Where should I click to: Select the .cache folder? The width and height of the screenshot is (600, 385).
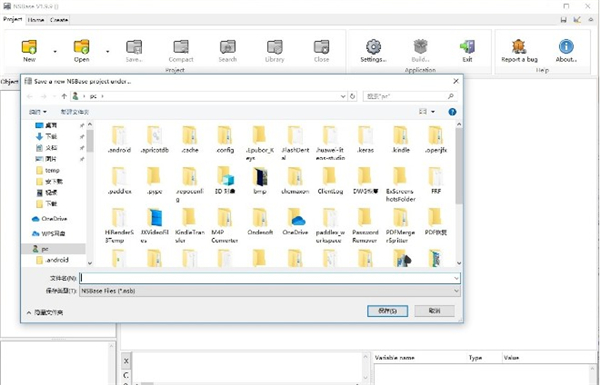pyautogui.click(x=190, y=139)
